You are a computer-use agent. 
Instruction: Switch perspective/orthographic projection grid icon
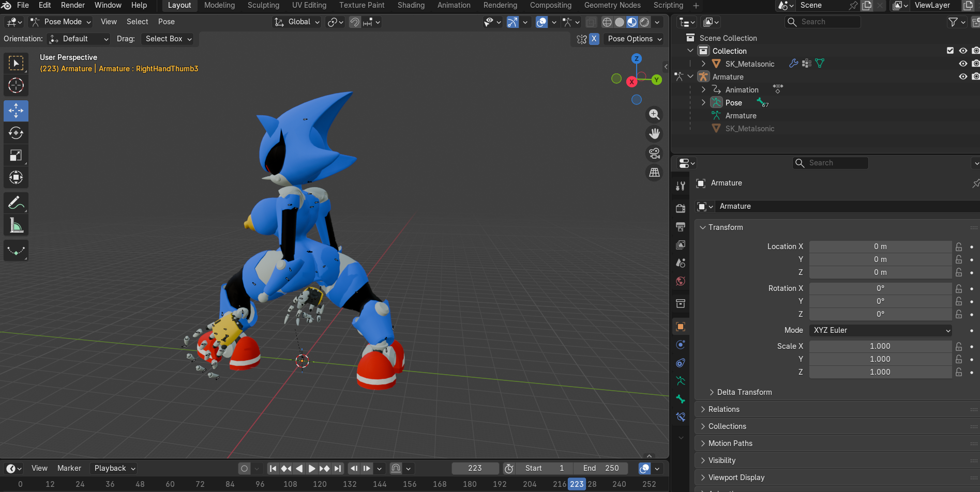click(655, 172)
